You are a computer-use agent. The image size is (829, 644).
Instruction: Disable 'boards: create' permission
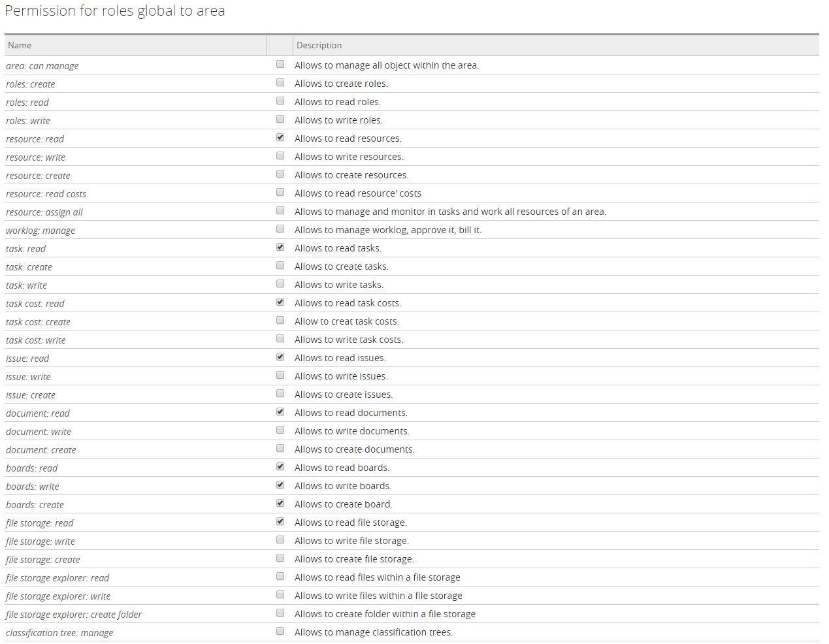point(280,504)
